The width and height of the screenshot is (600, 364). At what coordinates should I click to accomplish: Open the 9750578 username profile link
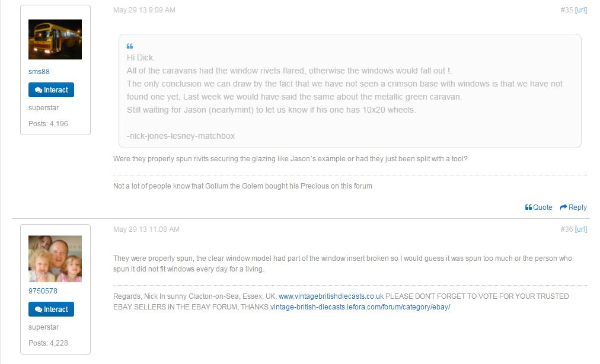(x=43, y=291)
